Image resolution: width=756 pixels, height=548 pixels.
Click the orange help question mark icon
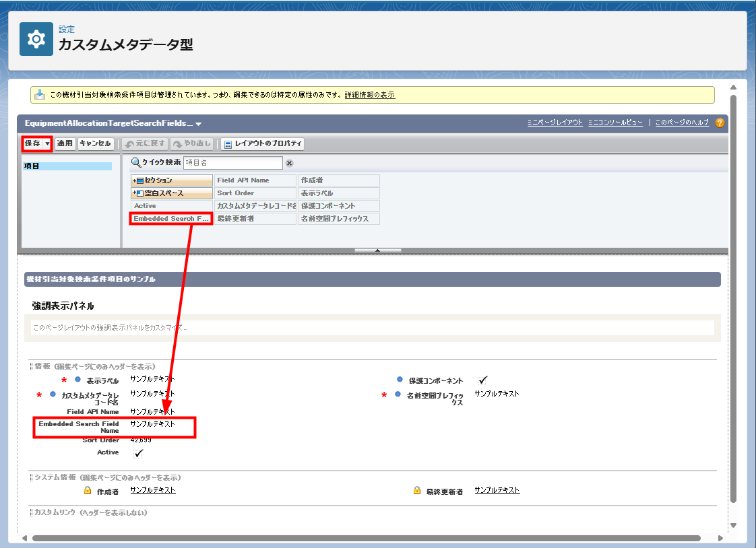click(x=720, y=123)
